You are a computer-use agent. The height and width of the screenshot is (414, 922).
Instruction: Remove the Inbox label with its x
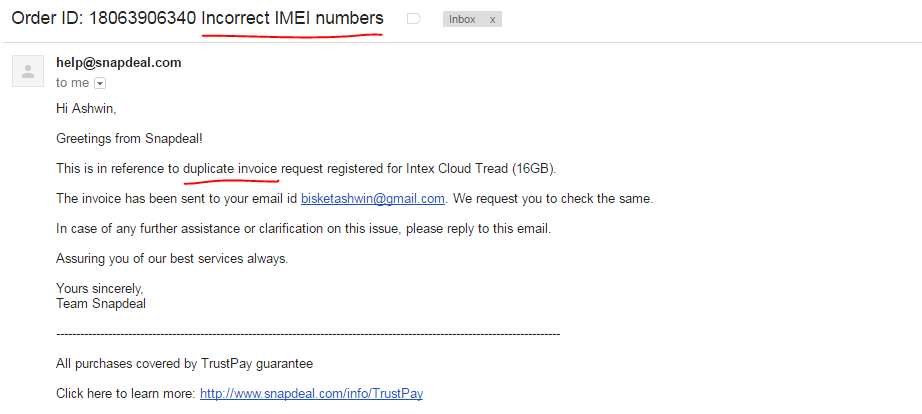(492, 19)
